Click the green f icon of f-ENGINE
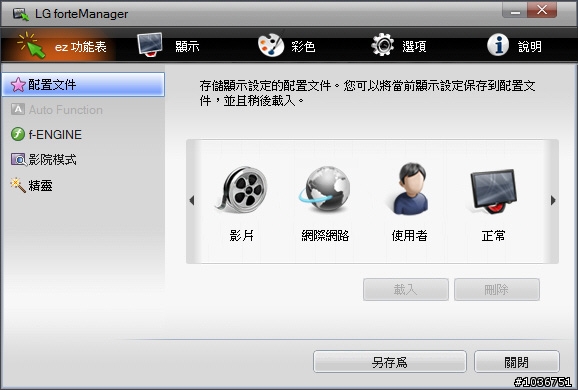The image size is (578, 390). coord(18,134)
